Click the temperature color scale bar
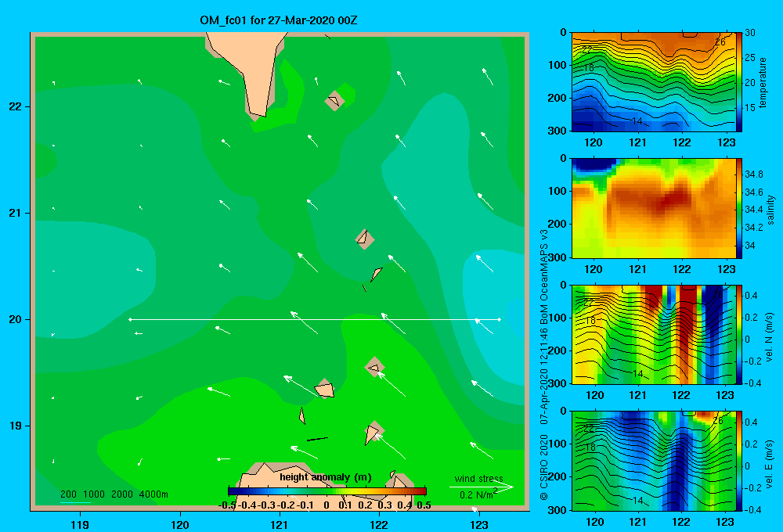The height and width of the screenshot is (532, 783). tap(739, 82)
